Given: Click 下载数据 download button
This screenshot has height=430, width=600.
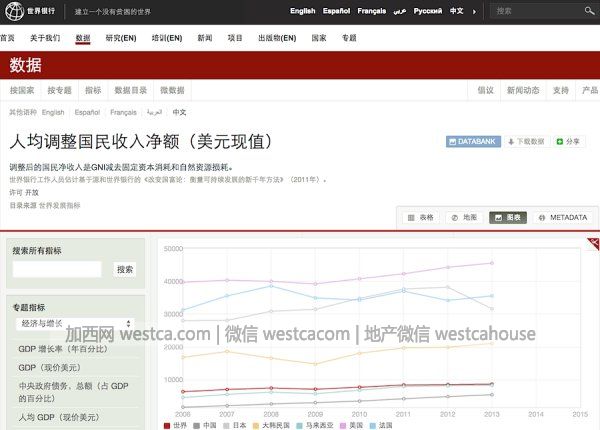Looking at the screenshot, I should [x=527, y=142].
